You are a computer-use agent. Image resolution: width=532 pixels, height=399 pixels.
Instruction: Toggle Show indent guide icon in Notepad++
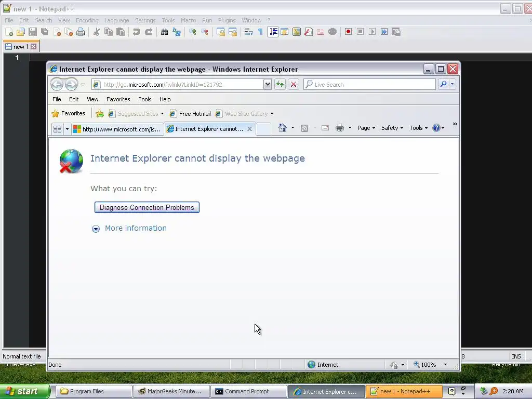[273, 32]
